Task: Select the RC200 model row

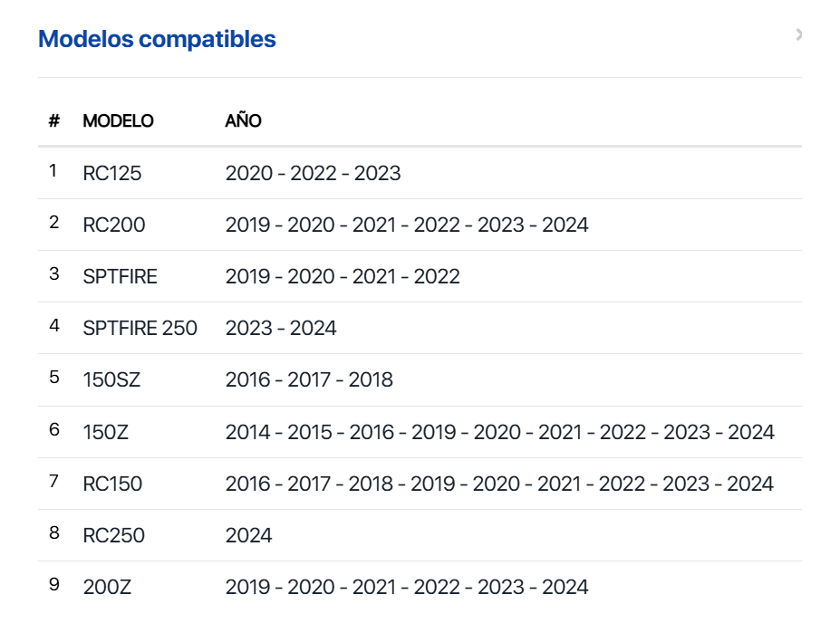Action: [x=420, y=225]
